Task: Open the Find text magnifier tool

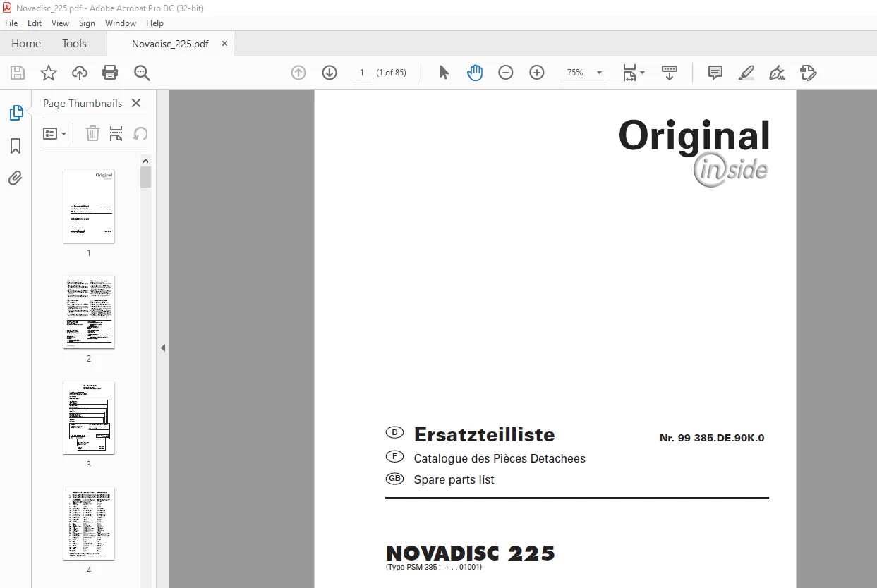Action: coord(142,73)
